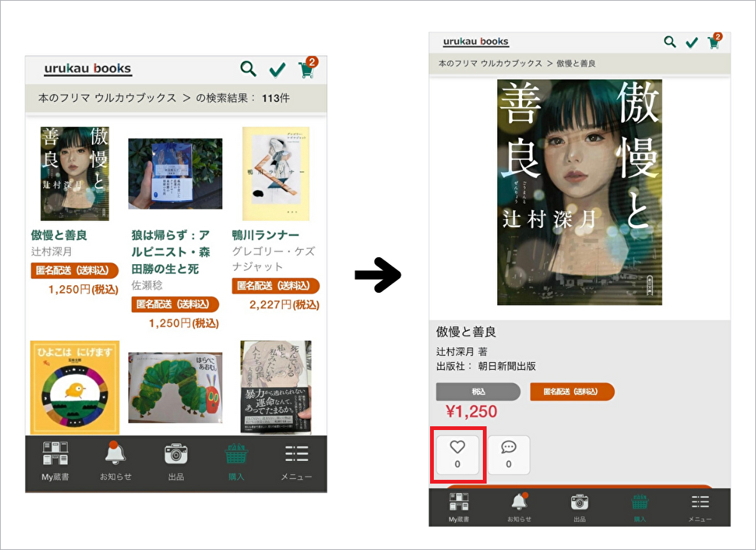Open 鴨川ランナー book title link
This screenshot has width=756, height=550.
tap(266, 235)
